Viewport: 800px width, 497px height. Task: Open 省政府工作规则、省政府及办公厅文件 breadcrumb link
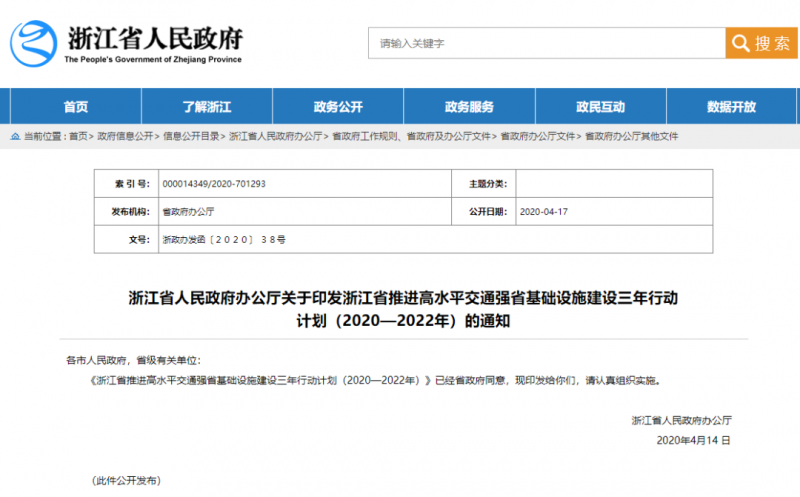pos(411,136)
